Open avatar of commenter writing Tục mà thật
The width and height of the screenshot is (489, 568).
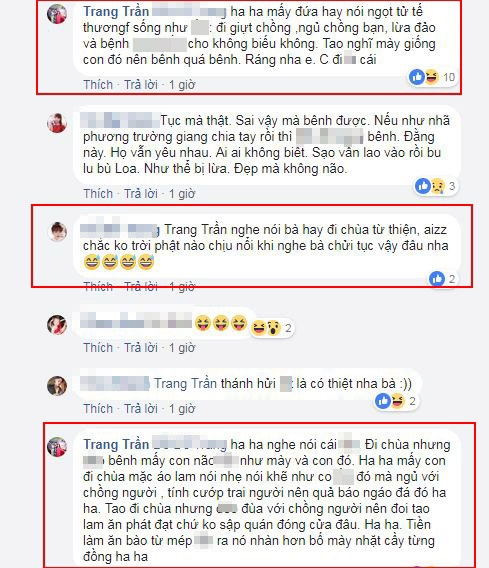pyautogui.click(x=57, y=123)
